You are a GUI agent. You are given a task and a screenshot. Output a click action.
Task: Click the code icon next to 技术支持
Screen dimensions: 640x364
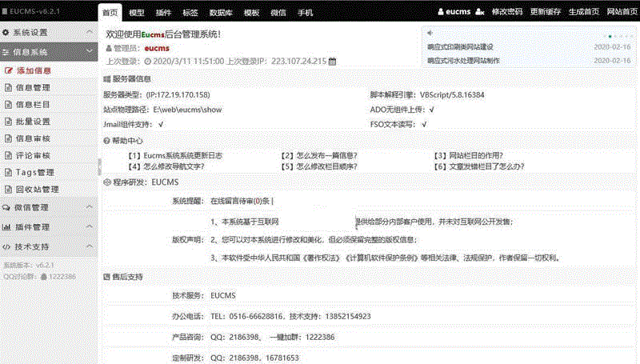point(6,247)
